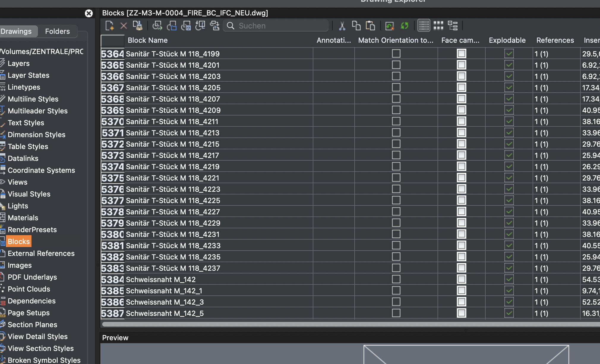Viewport: 600px width, 364px height.
Task: Disable Explodable for Schweissnaht M_142
Action: tap(509, 279)
